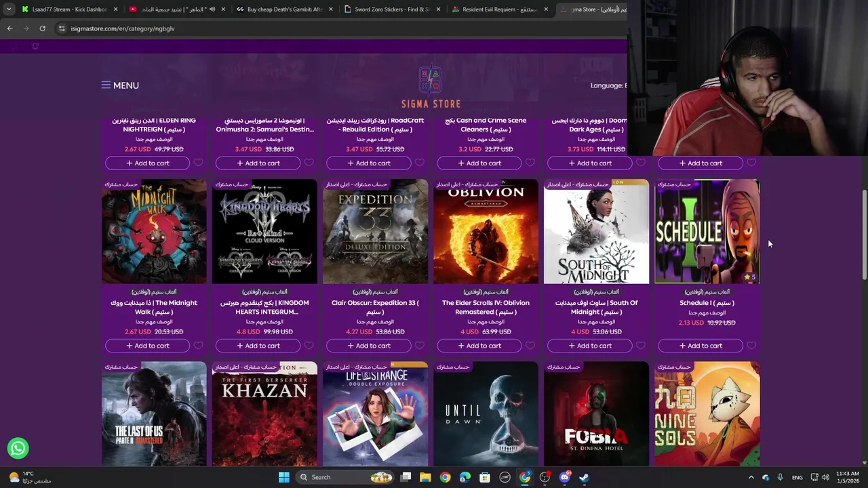Open Windows Start button

click(284, 477)
